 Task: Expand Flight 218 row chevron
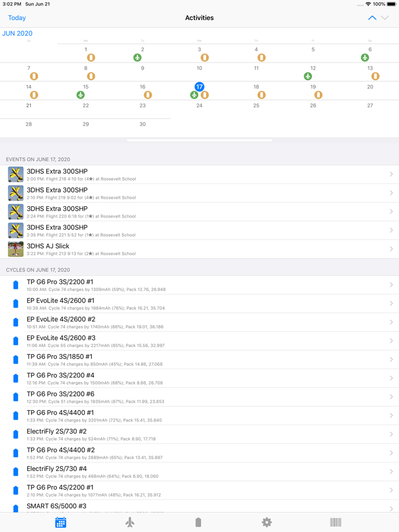point(391,174)
